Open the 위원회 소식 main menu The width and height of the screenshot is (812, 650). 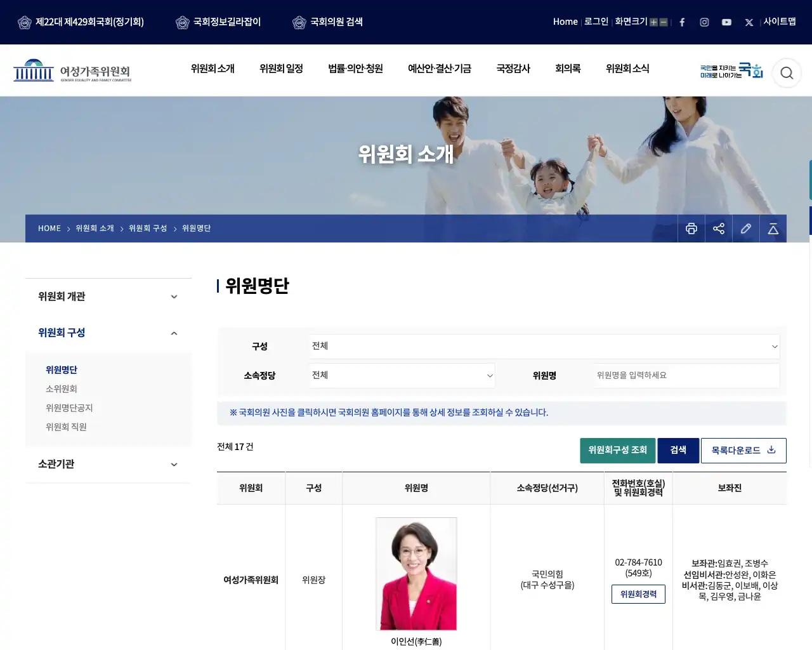(x=627, y=69)
